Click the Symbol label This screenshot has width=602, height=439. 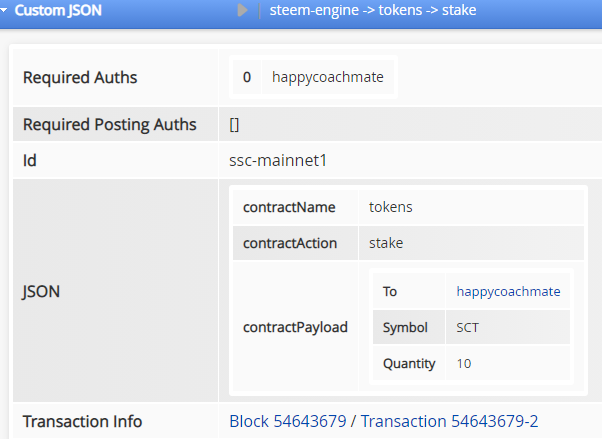[x=405, y=328]
